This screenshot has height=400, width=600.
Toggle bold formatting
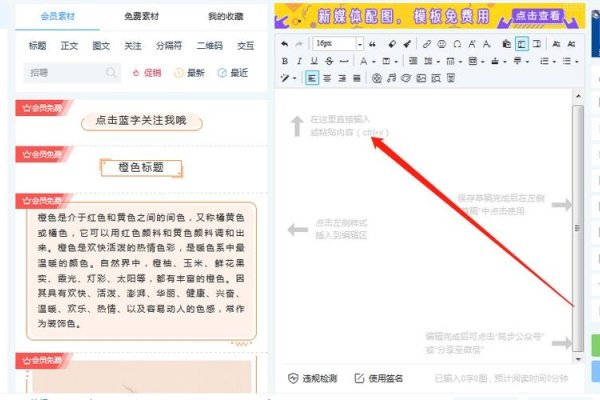point(285,61)
